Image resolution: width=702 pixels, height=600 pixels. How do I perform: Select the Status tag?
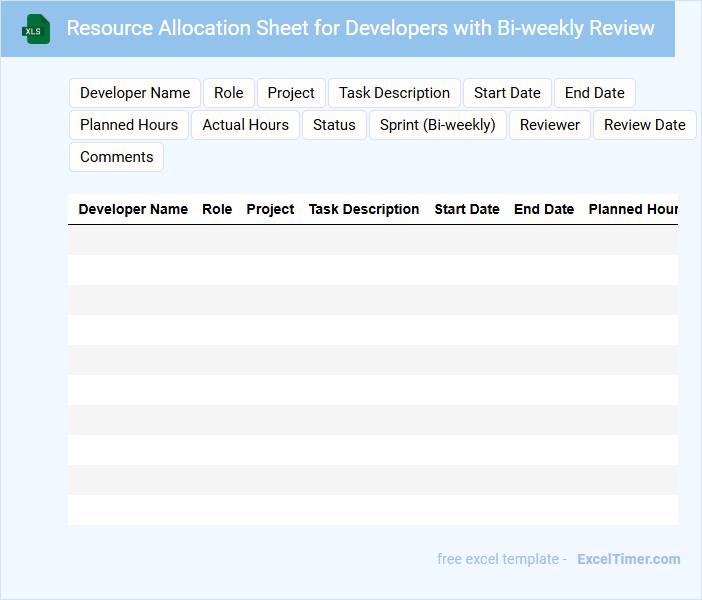pos(334,125)
